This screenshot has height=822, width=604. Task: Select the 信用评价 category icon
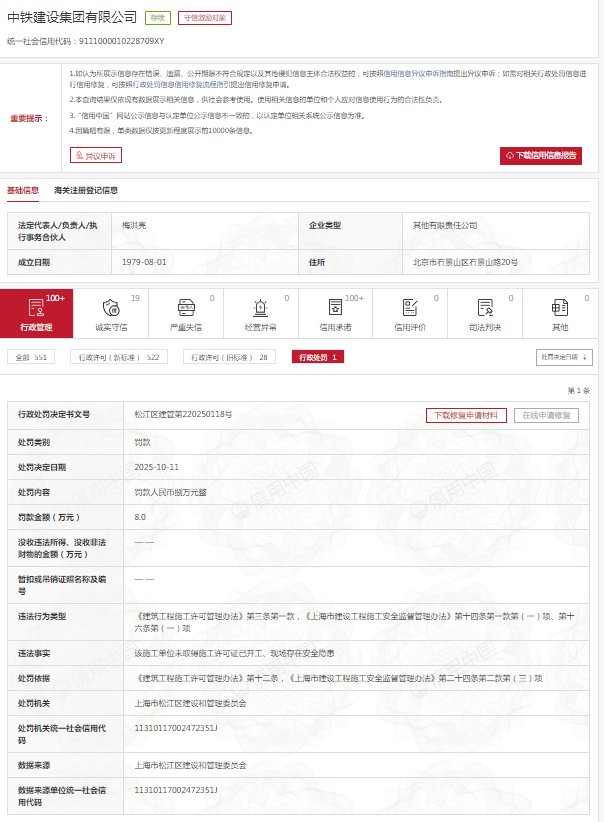[410, 307]
